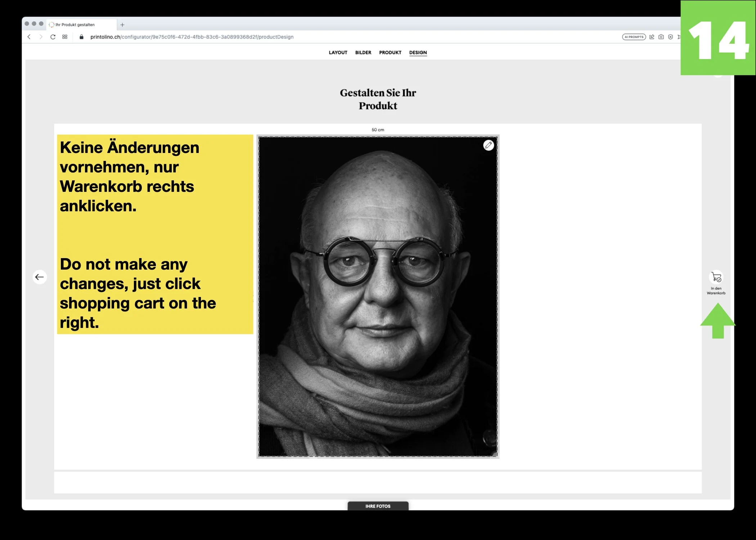The width and height of the screenshot is (756, 540).
Task: Select the DESIGN step
Action: coord(418,53)
